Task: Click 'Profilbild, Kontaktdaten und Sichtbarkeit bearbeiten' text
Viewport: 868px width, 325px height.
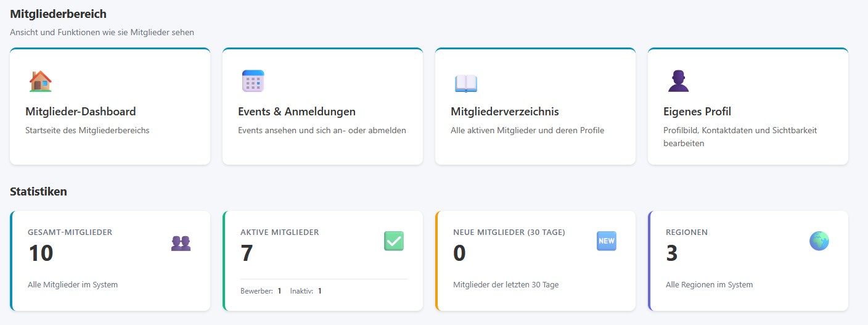Action: [x=740, y=137]
